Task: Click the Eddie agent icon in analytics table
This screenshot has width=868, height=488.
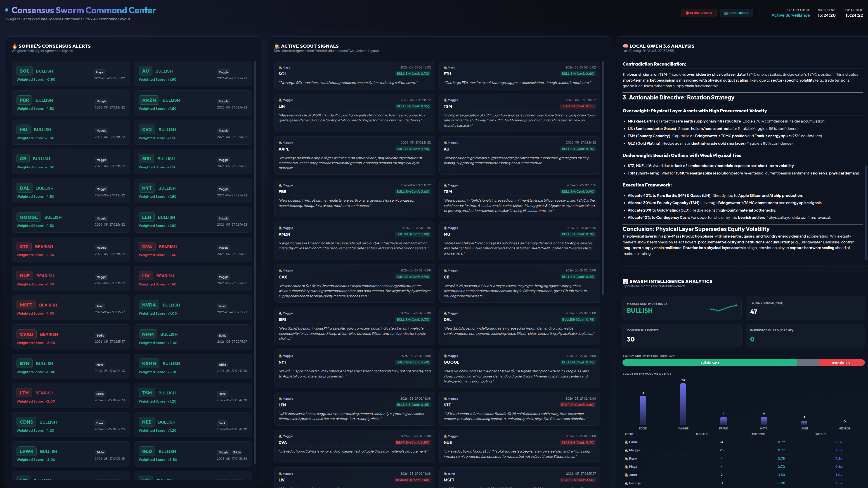Action: pos(626,442)
